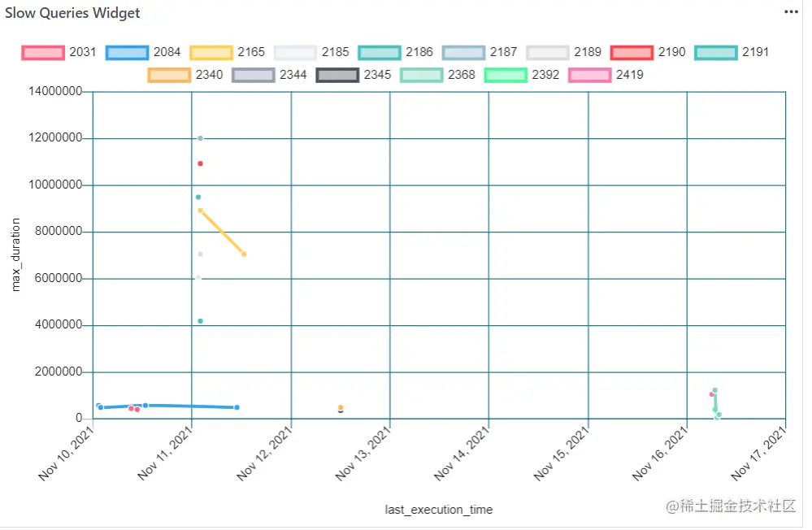Viewport: 812px width, 530px height.
Task: Toggle visibility of series 2344
Action: 252,75
